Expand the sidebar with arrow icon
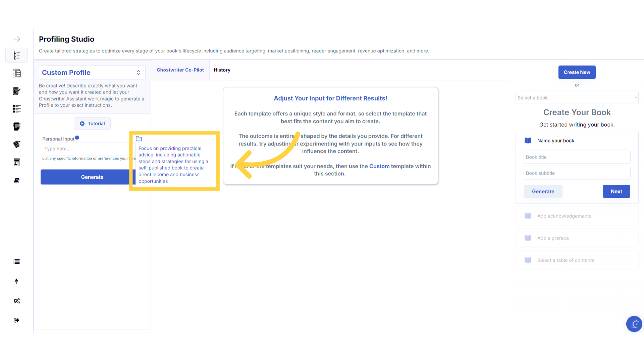Screen dimensions: 644x362 point(16,39)
